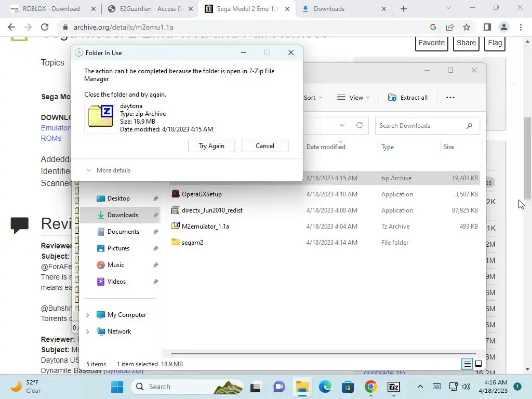Click the browser page vertical scrollbar

pos(527,159)
